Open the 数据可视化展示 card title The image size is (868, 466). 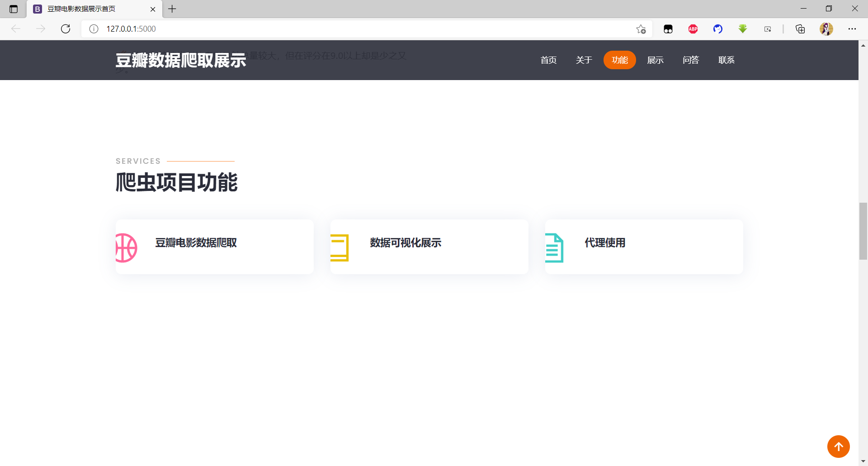pos(406,243)
